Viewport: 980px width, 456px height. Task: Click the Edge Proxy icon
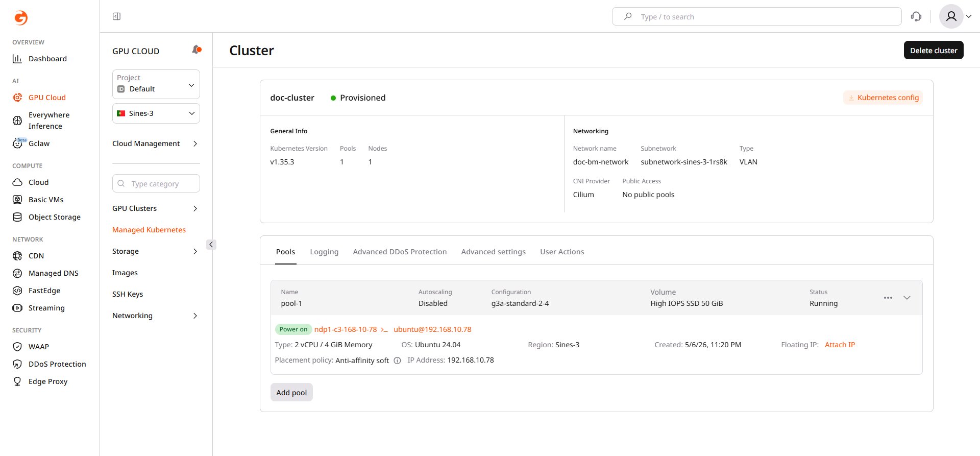[x=17, y=381]
